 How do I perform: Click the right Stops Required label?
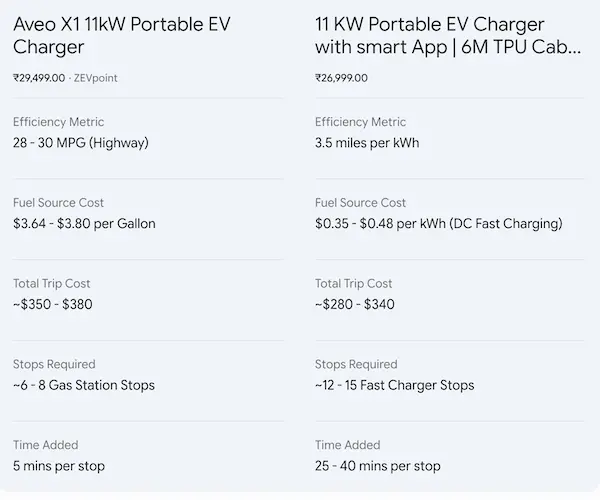[356, 365]
